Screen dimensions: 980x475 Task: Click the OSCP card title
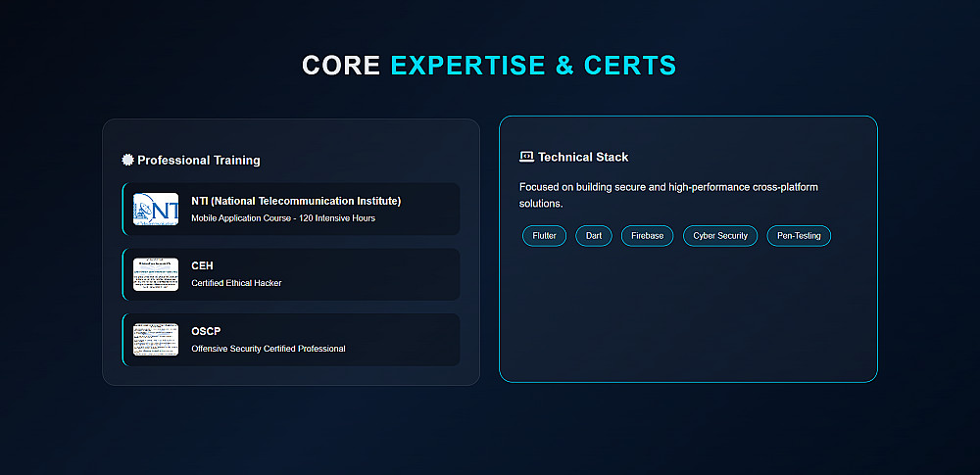coord(206,331)
